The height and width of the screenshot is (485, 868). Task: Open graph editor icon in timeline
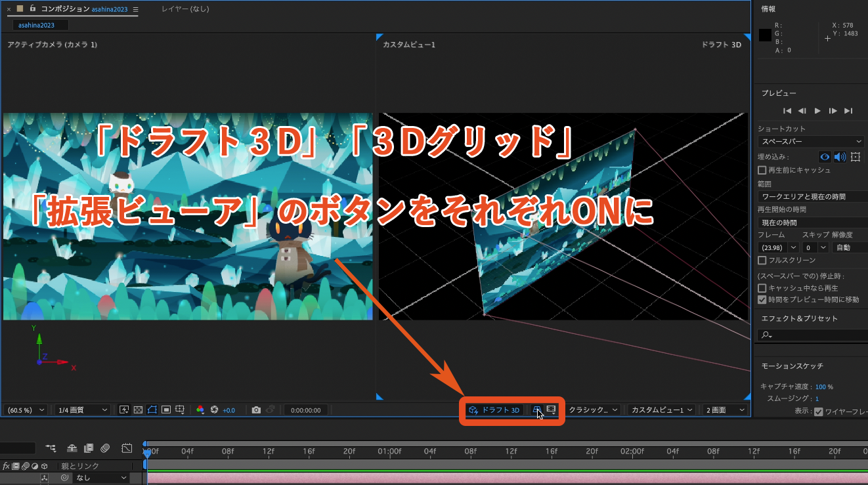tap(127, 448)
